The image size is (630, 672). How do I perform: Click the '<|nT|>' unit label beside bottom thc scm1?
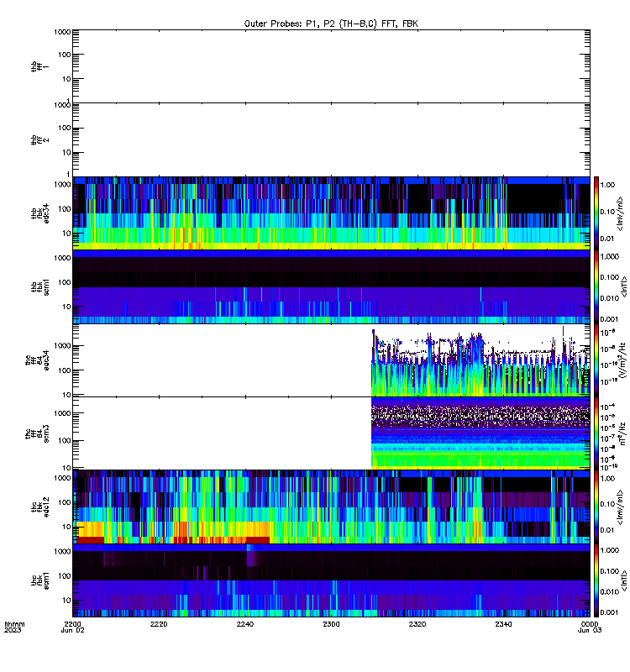[x=624, y=580]
